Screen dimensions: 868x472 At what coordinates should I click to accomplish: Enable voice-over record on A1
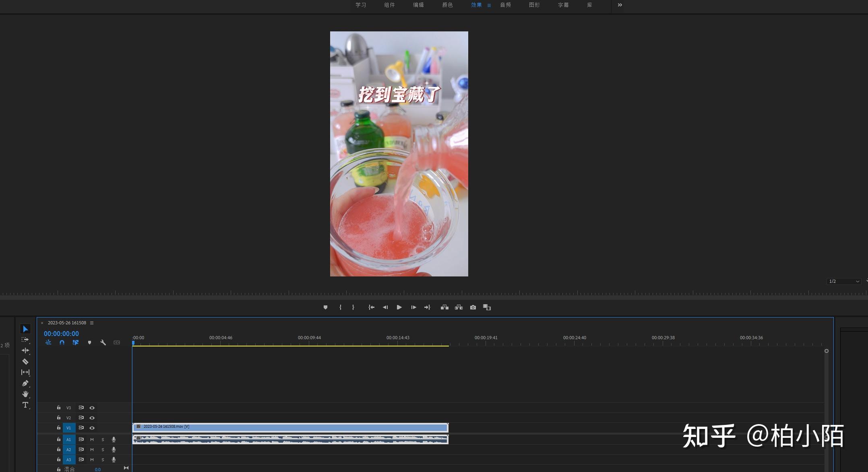tap(114, 440)
